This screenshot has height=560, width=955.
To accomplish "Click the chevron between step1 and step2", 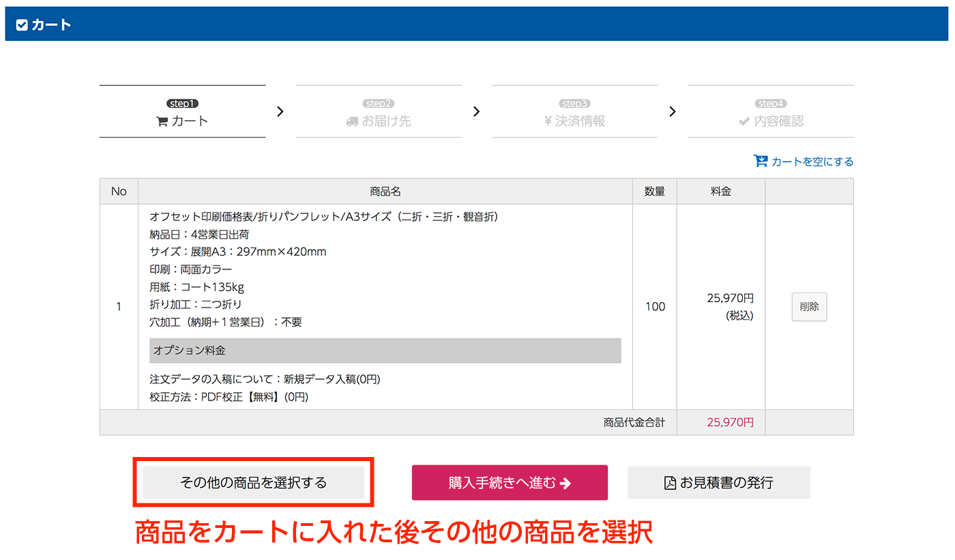I will [280, 111].
